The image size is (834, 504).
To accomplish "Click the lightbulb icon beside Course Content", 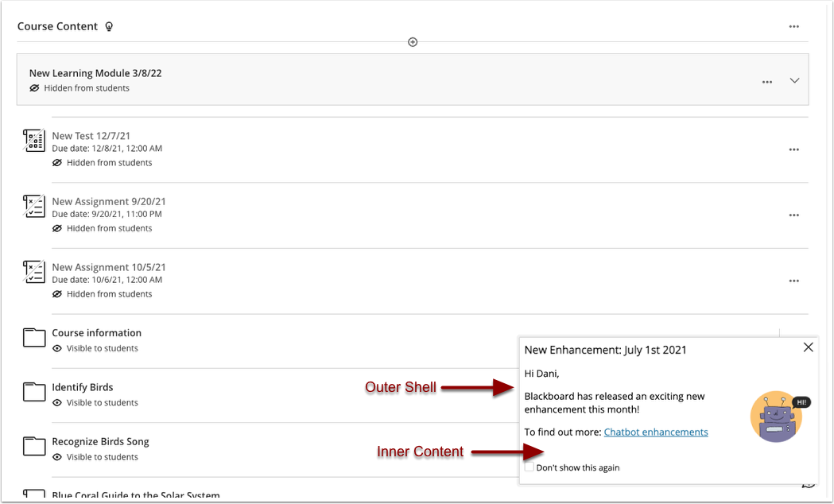I will tap(109, 26).
